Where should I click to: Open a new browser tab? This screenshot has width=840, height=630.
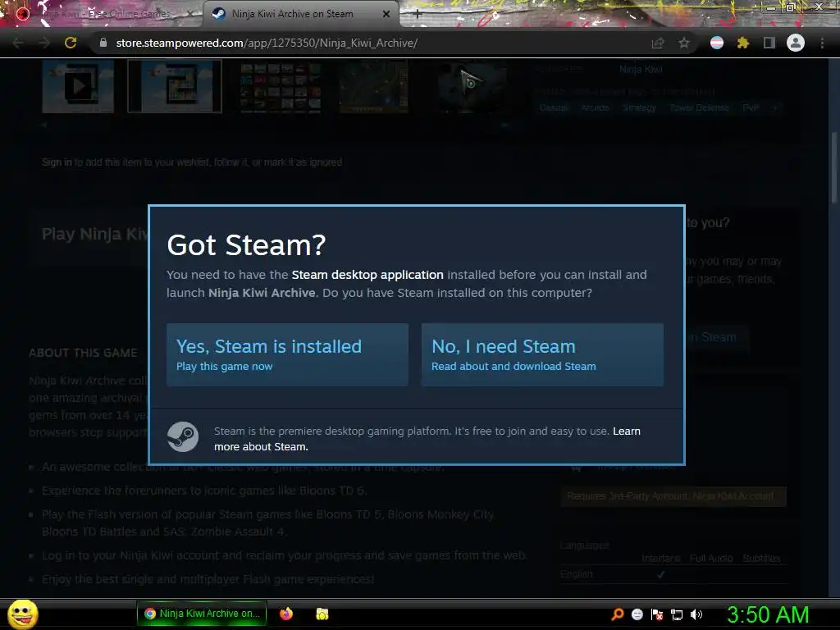(x=418, y=15)
